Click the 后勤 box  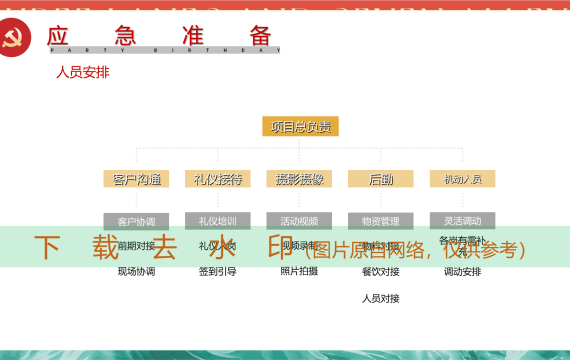(381, 179)
